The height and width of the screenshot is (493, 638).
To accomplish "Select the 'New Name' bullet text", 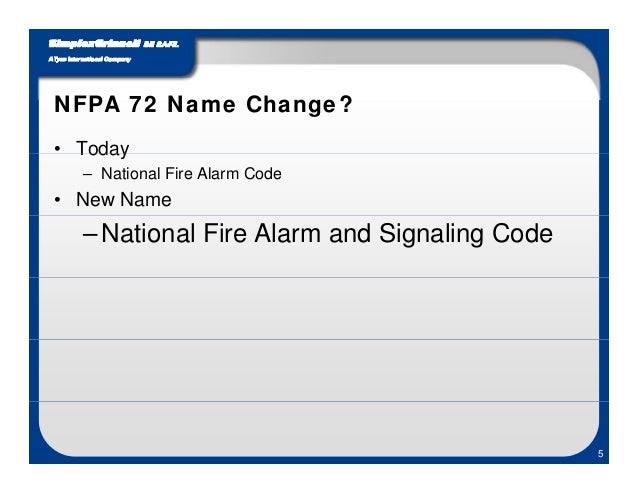I will pos(121,200).
